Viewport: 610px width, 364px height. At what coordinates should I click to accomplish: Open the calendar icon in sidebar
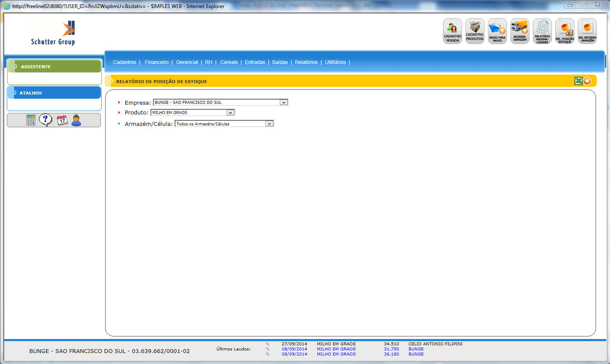62,120
